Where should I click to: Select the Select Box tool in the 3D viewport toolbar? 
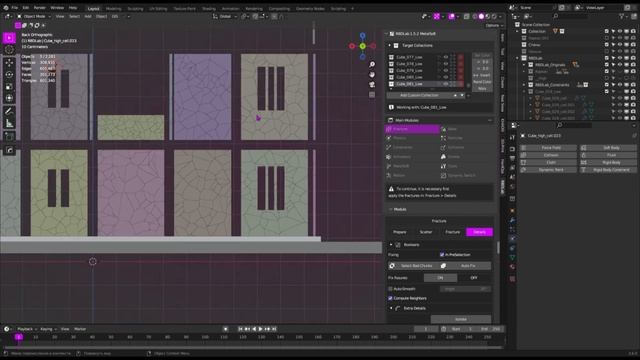pyautogui.click(x=9, y=38)
